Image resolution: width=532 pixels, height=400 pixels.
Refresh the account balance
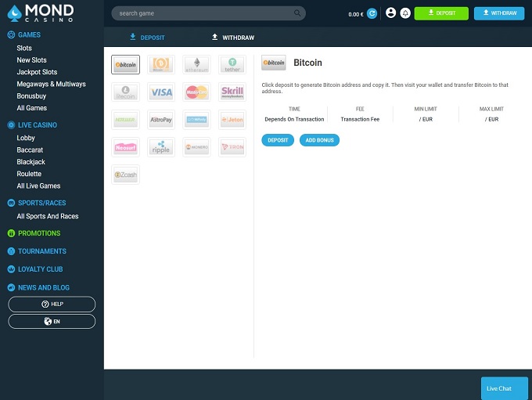tap(372, 13)
